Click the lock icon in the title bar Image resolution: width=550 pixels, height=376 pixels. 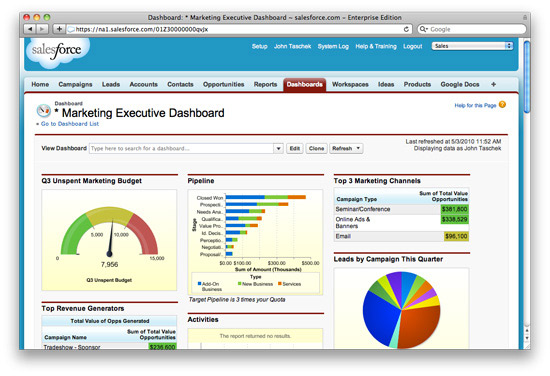click(x=525, y=17)
